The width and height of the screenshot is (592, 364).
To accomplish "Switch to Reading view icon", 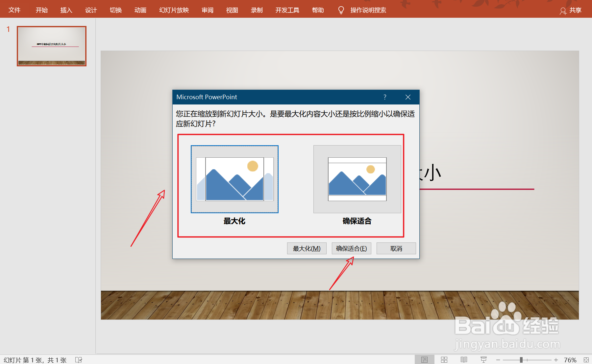I will point(464,360).
